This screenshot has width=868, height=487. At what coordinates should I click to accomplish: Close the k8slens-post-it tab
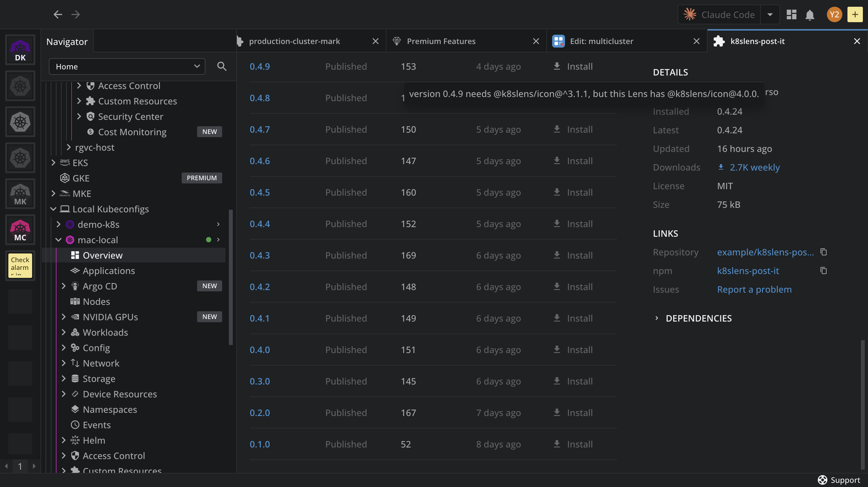click(x=857, y=41)
